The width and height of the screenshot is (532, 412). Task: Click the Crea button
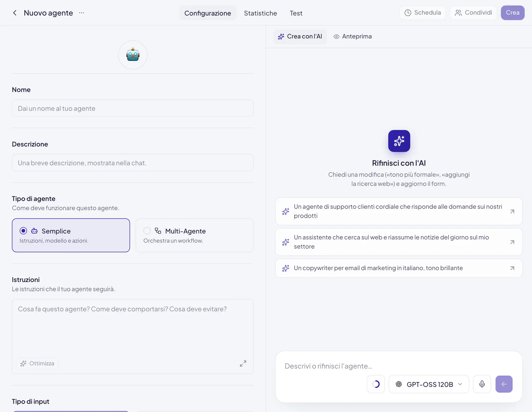[513, 13]
